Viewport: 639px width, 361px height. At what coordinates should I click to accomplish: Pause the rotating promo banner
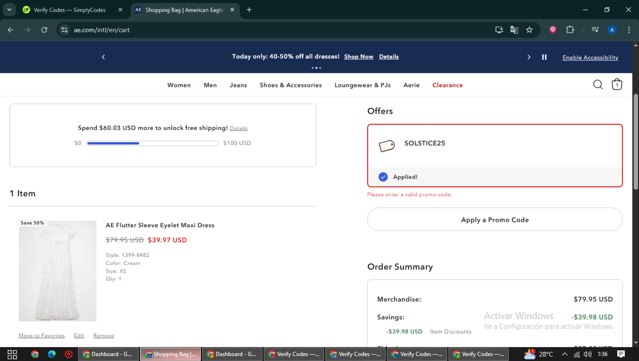click(544, 57)
